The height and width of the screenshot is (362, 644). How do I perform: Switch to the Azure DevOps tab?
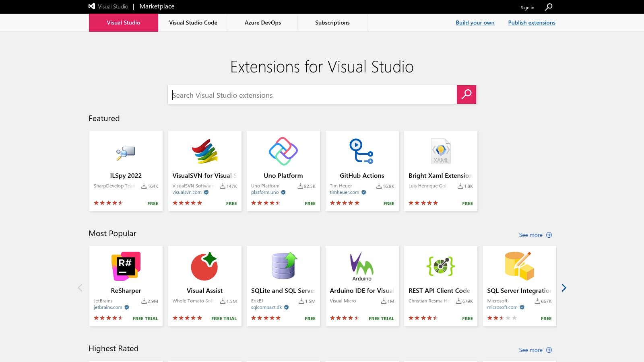click(x=262, y=23)
